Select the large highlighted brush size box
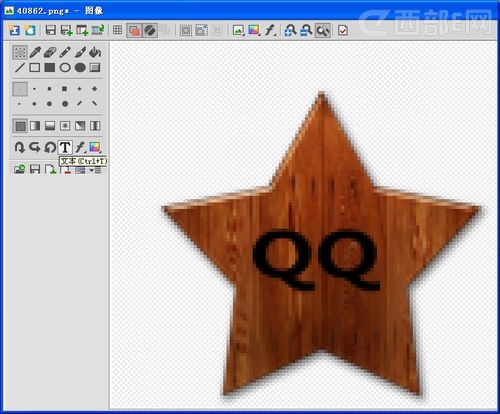 [20, 89]
